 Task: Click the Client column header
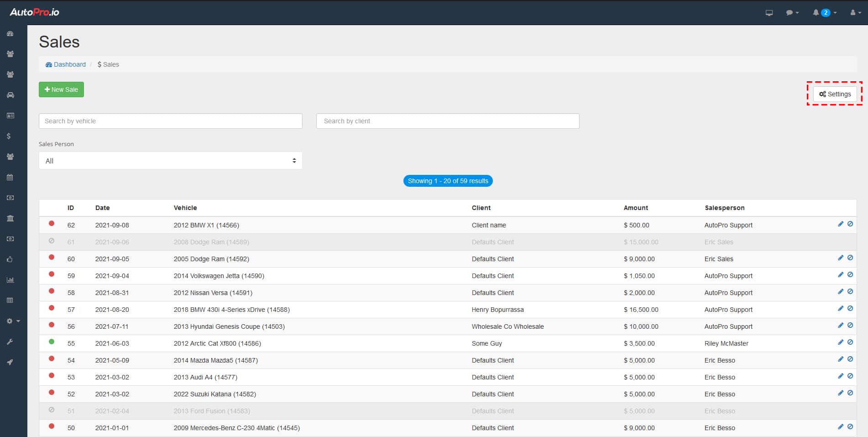point(481,208)
